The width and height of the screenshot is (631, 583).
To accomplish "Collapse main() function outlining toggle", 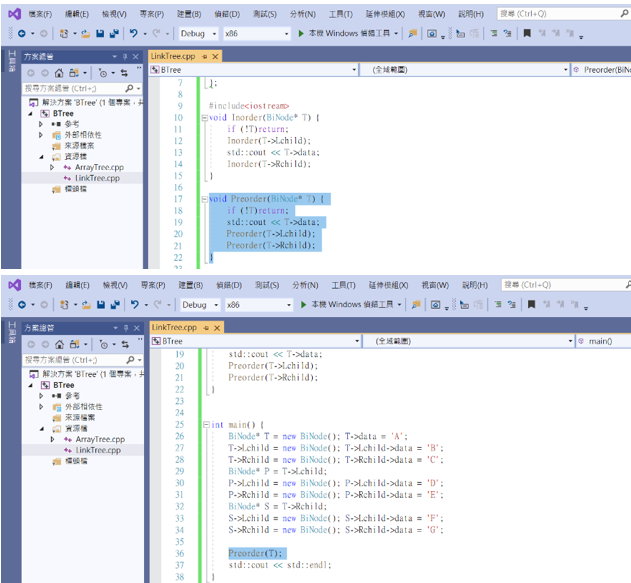I will coord(206,424).
